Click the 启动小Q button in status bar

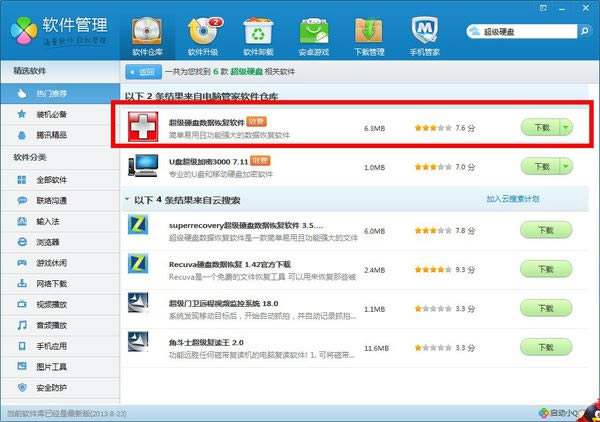(559, 413)
